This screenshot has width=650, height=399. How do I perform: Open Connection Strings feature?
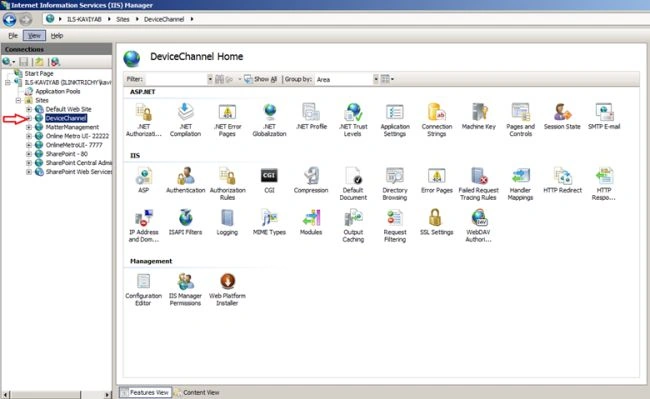pyautogui.click(x=437, y=120)
